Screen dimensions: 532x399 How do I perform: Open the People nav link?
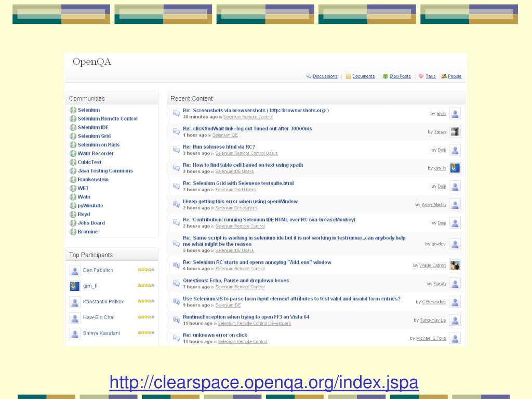[x=455, y=76]
